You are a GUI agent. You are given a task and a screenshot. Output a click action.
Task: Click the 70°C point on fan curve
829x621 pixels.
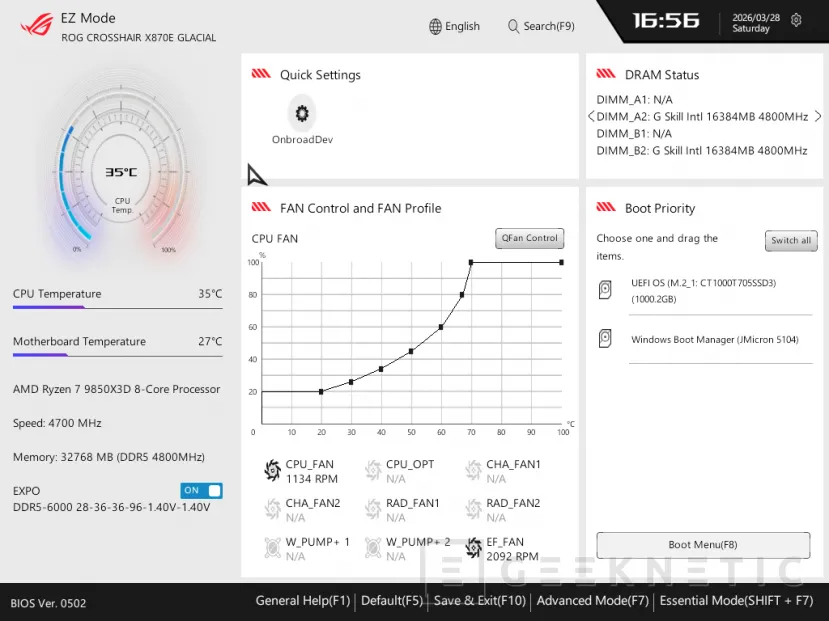coord(471,263)
